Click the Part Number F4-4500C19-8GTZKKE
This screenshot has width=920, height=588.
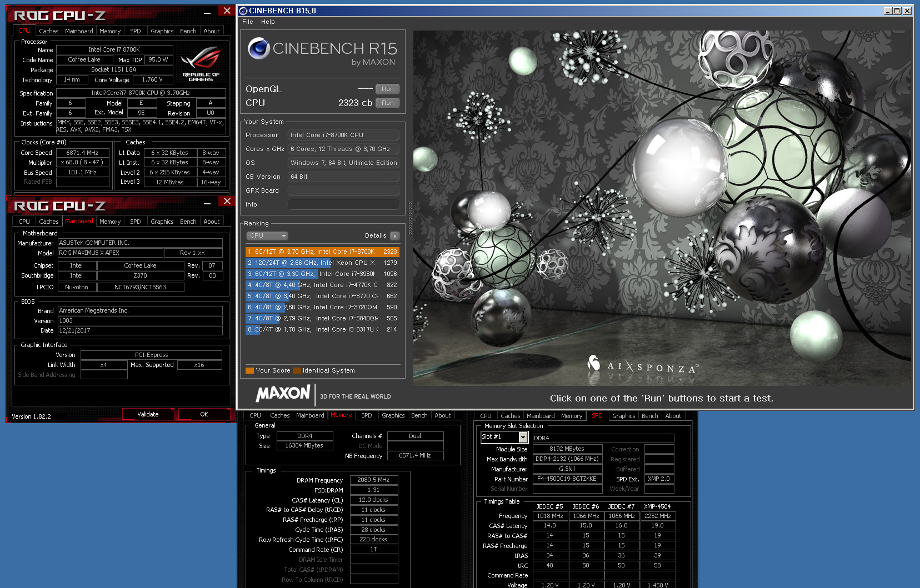567,479
